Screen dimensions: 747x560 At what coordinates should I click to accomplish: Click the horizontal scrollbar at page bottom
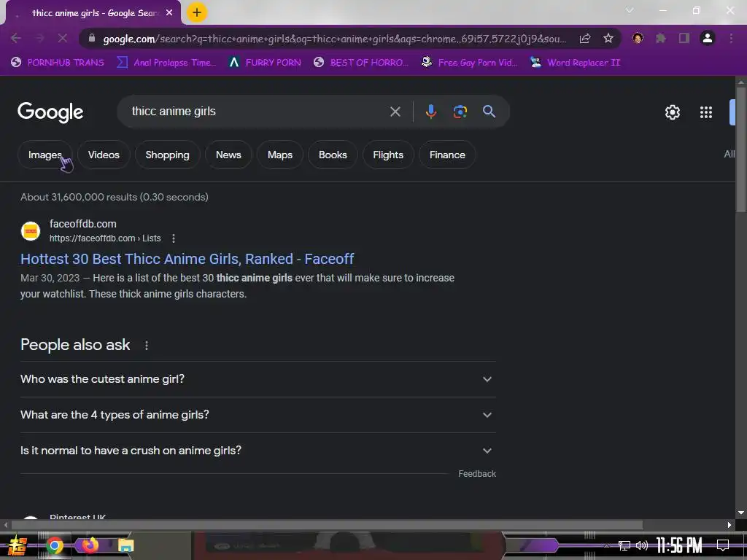point(327,525)
